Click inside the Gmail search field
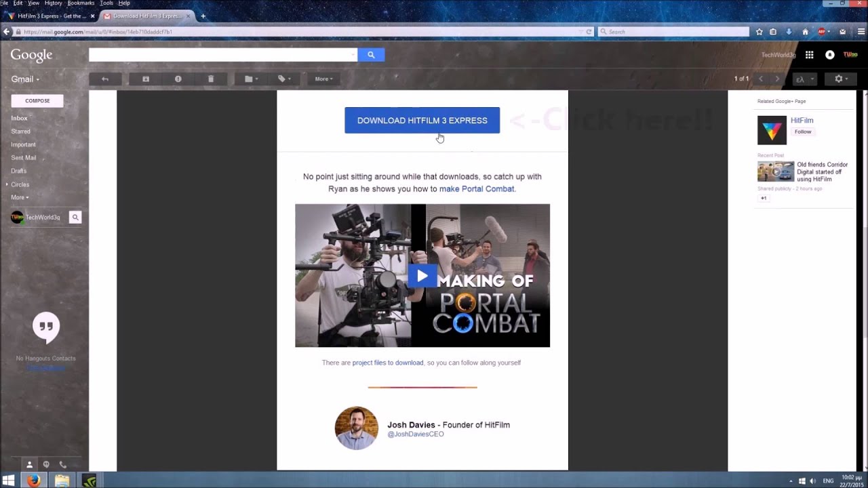The image size is (868, 488). click(x=219, y=55)
